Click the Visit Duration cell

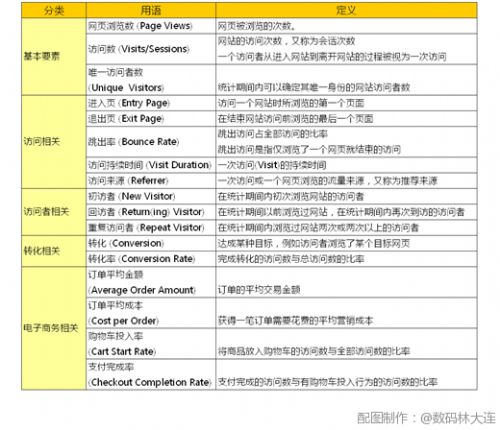coord(151,165)
